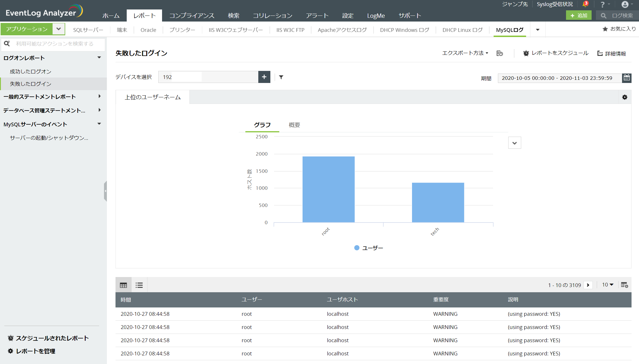Image resolution: width=639 pixels, height=364 pixels.
Task: Click the column add/customize icon
Action: (x=624, y=285)
